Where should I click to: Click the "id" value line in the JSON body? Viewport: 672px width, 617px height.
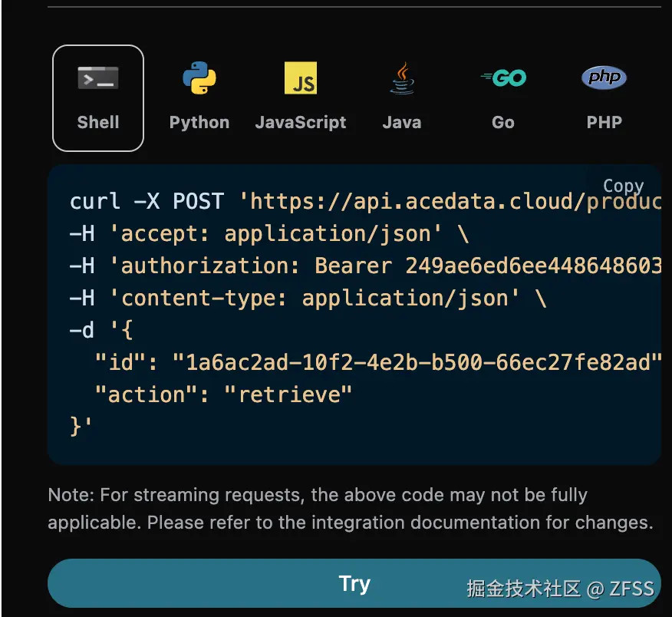(x=378, y=362)
